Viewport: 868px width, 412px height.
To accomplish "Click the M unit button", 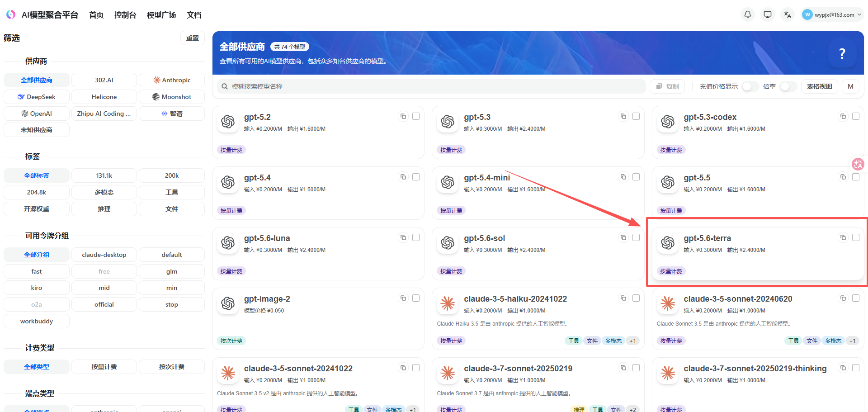I will coord(850,86).
